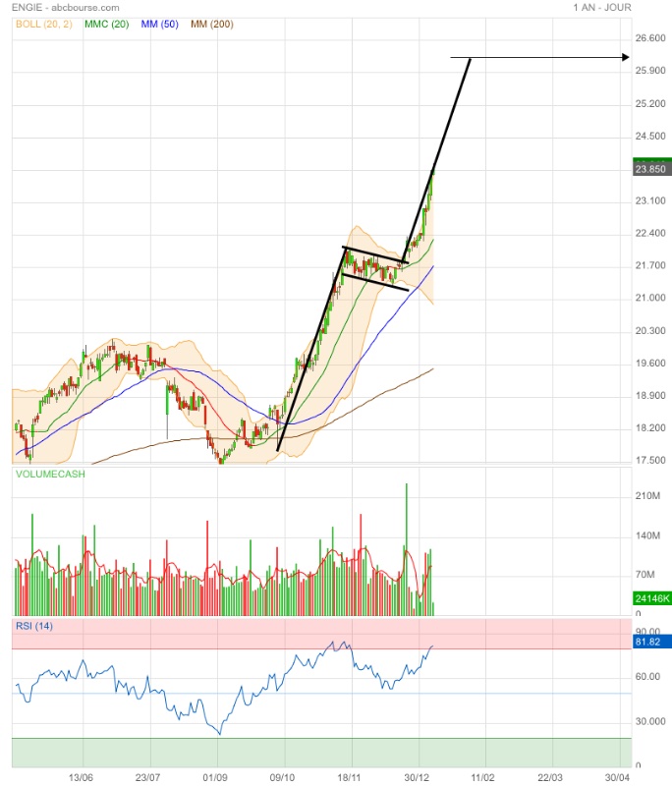
Task: Click the VOLUMECASH panel label
Action: point(50,474)
